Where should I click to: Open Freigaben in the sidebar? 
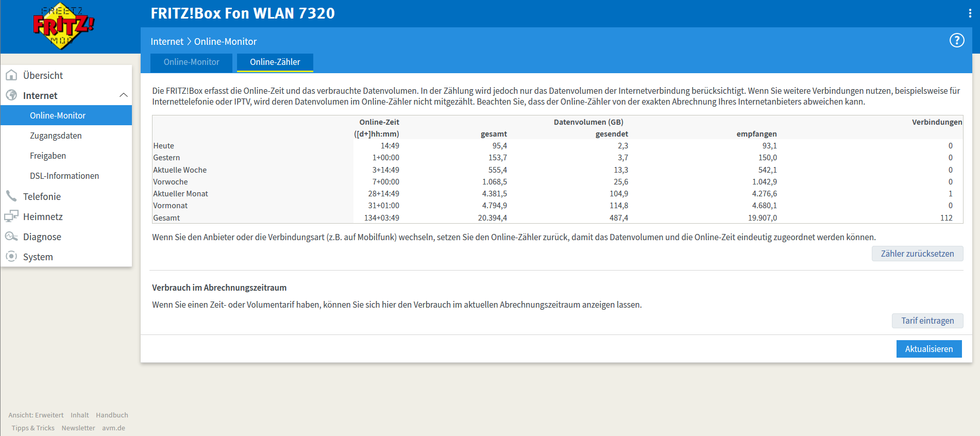tap(48, 156)
